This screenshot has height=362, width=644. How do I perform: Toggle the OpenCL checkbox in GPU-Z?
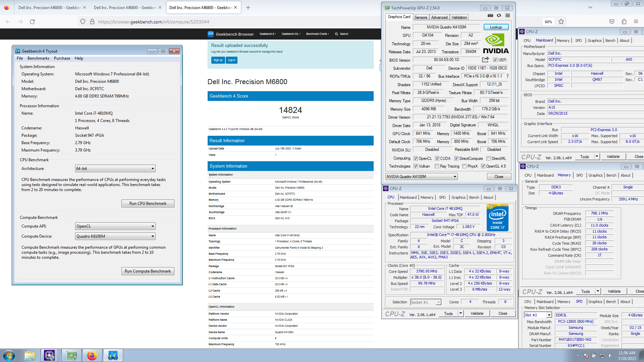(x=416, y=159)
